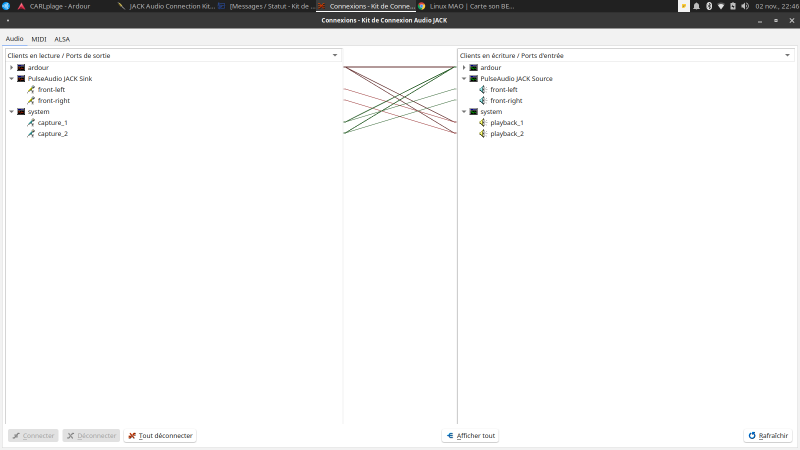Screen dimensions: 800x450
Task: Expand ardour in output ports list
Action: pos(11,67)
